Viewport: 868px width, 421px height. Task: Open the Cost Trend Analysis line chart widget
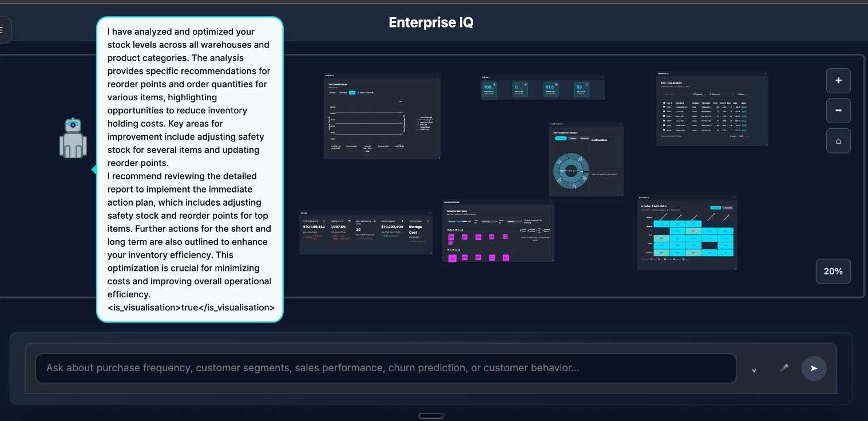382,116
